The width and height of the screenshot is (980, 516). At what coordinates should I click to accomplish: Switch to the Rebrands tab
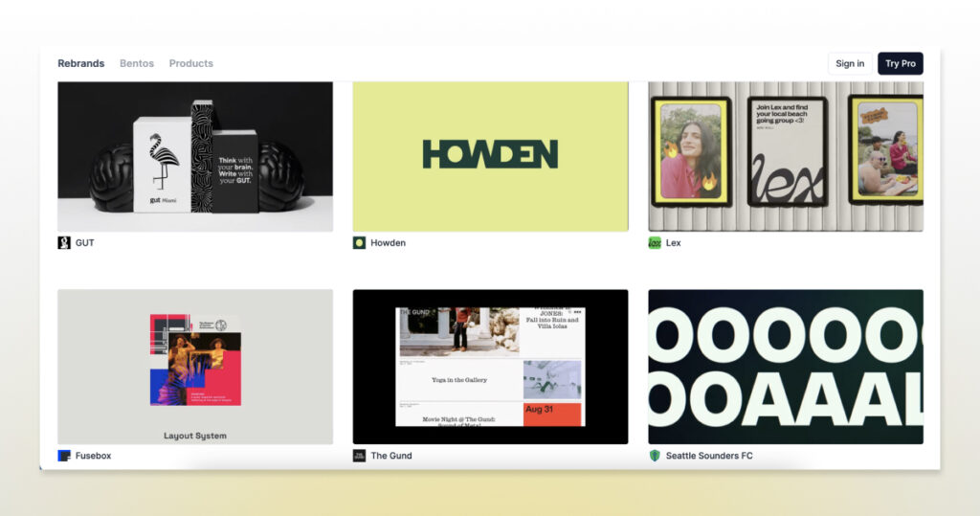80,63
